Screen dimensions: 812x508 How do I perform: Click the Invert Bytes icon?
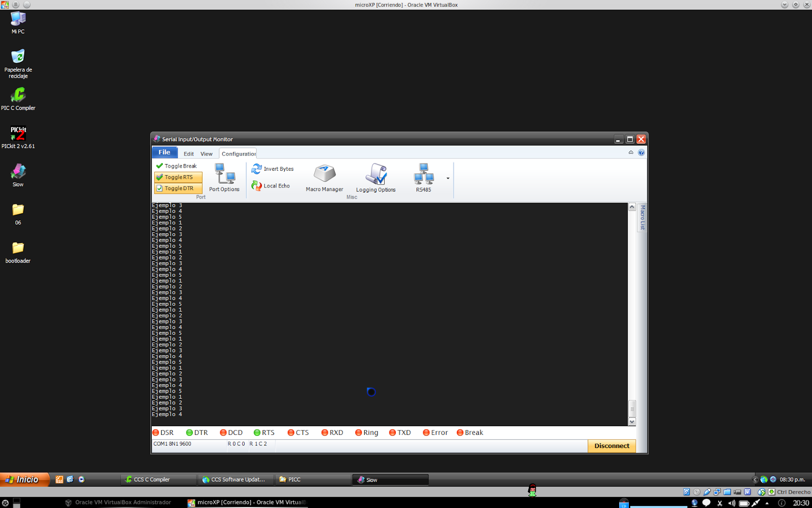(257, 169)
